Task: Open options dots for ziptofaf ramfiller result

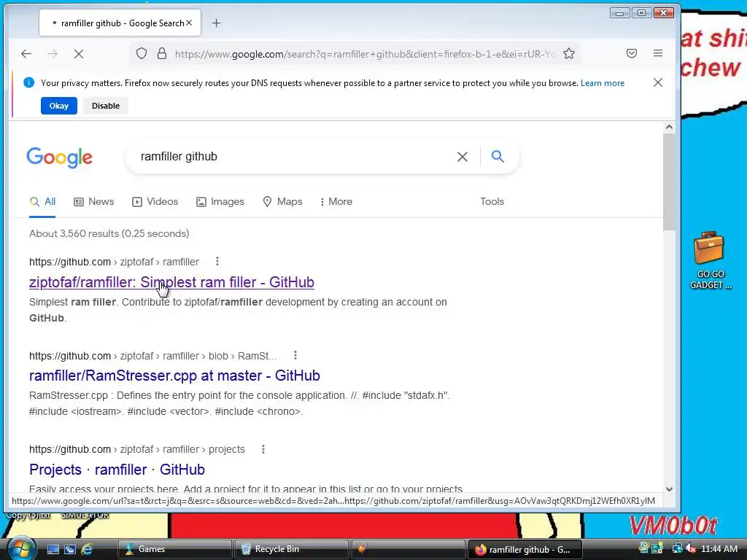Action: pyautogui.click(x=217, y=261)
